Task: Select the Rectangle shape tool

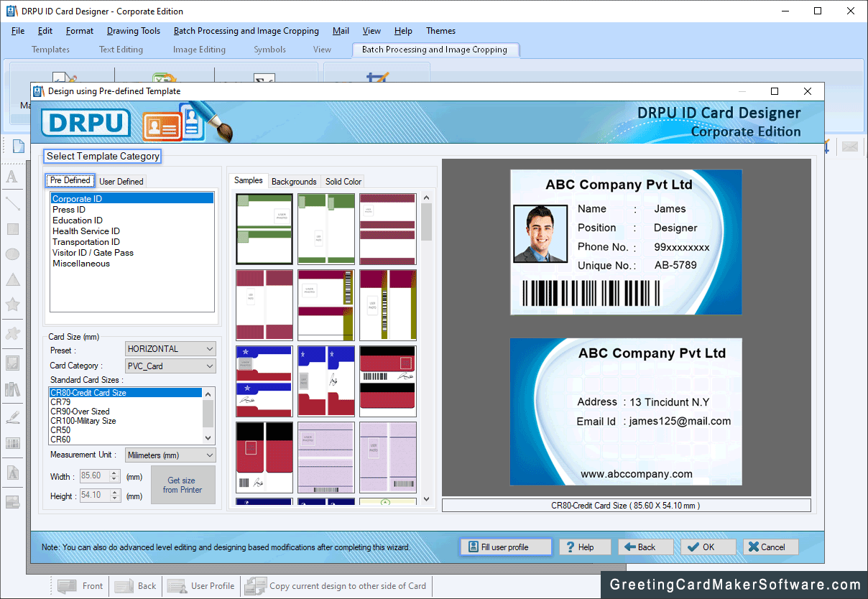Action: point(12,229)
